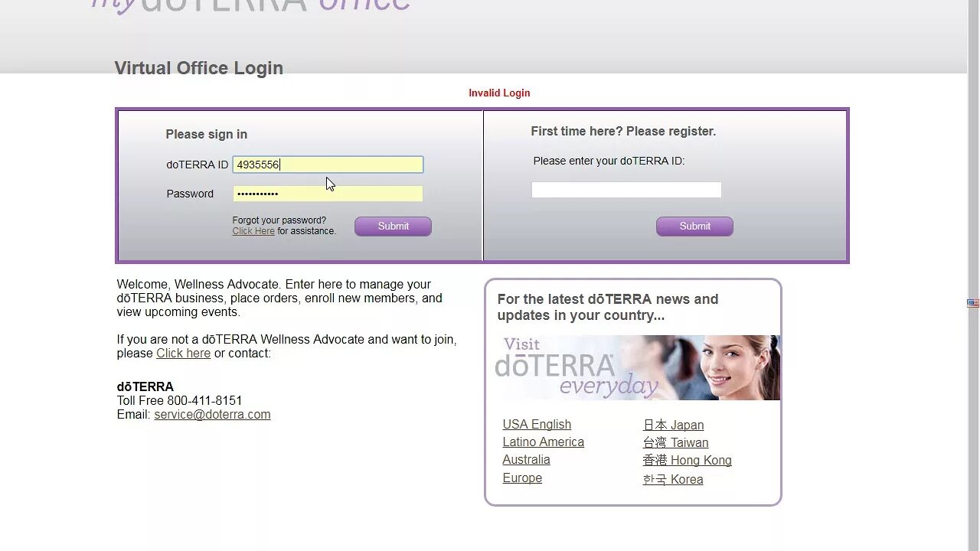Screen dimensions: 980x551
Task: Click the registration doTERRA ID field
Action: point(626,190)
